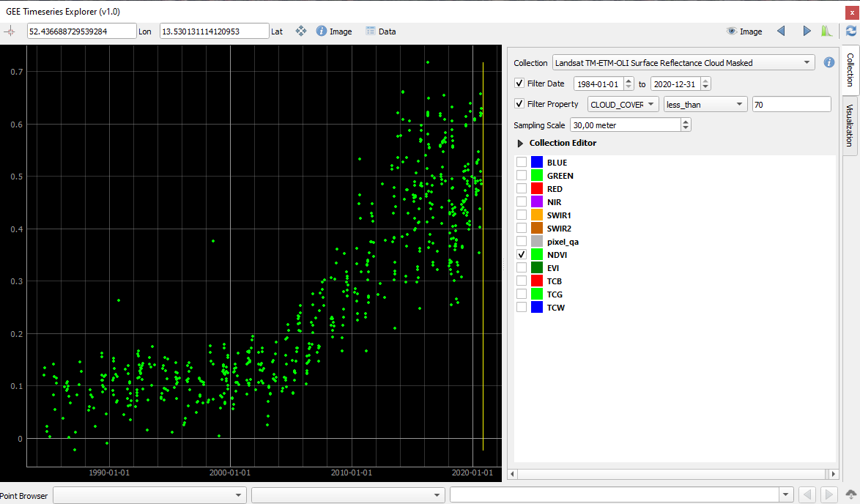Click the yellow date marker line in plot
Viewport: 860px width, 504px height.
click(483, 256)
